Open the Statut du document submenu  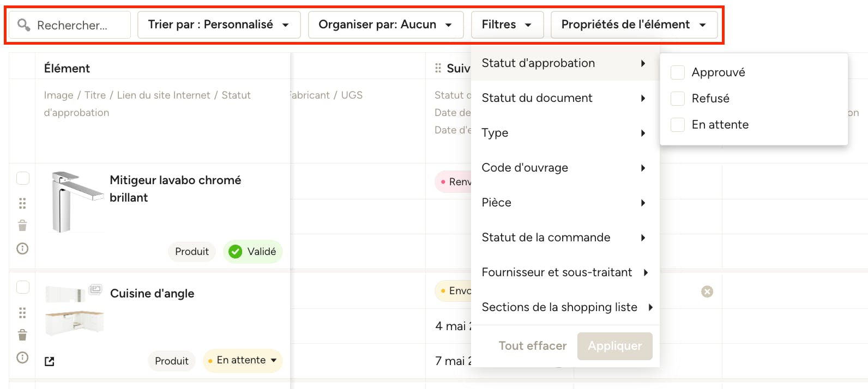point(565,98)
